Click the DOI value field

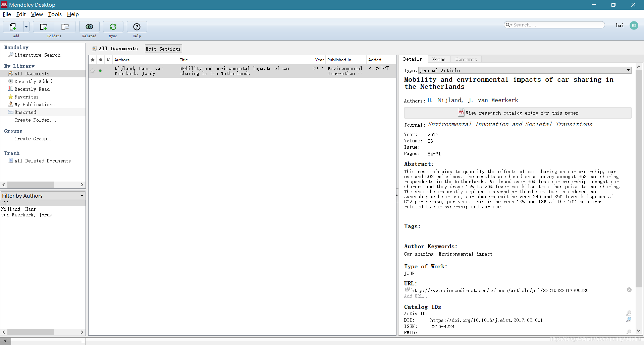click(x=486, y=320)
